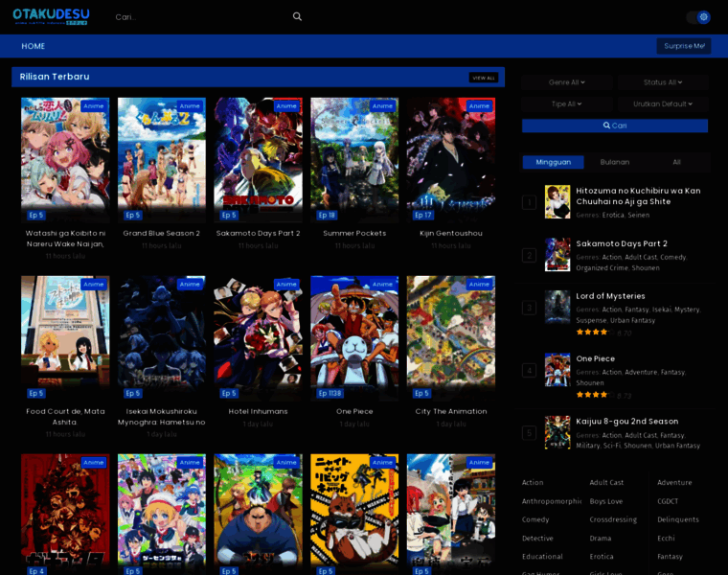Click Military genre under Kaijuu 8-gou
This screenshot has width=728, height=575.
(x=587, y=446)
